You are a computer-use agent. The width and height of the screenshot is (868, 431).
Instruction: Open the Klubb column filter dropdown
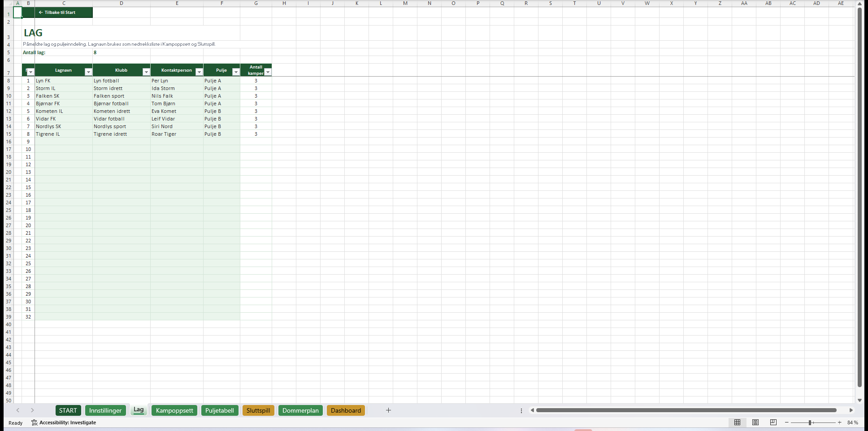pos(146,72)
